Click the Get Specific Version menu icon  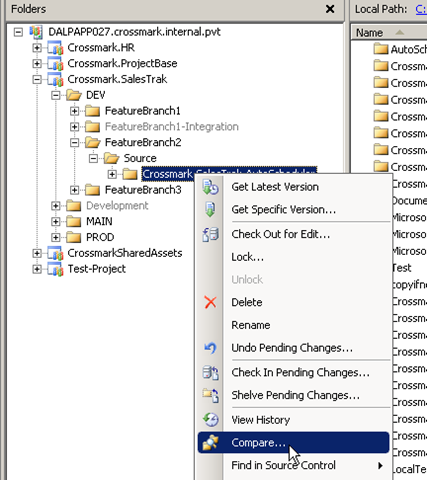(x=210, y=210)
